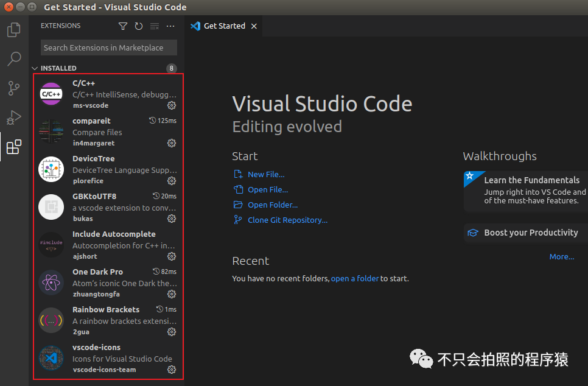
Task: Click the vscode-icons extension logo
Action: 51,358
